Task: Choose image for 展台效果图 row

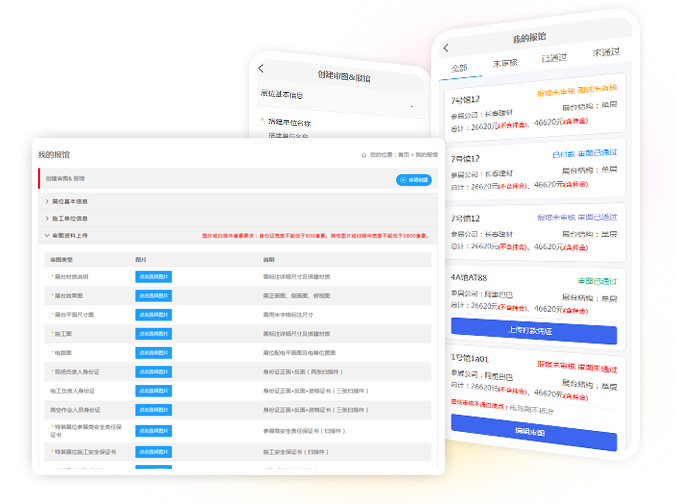Action: pos(154,296)
